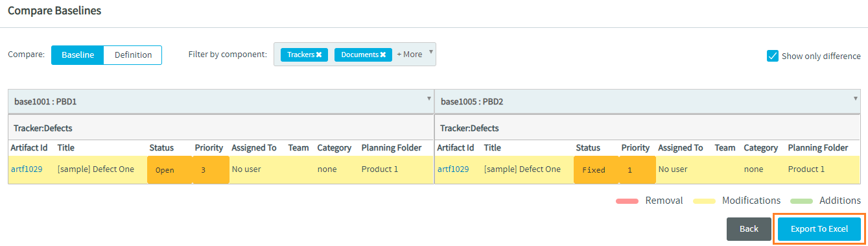Screen dimensions: 868x246
Task: Click the Trackers filter tag label
Action: point(301,55)
